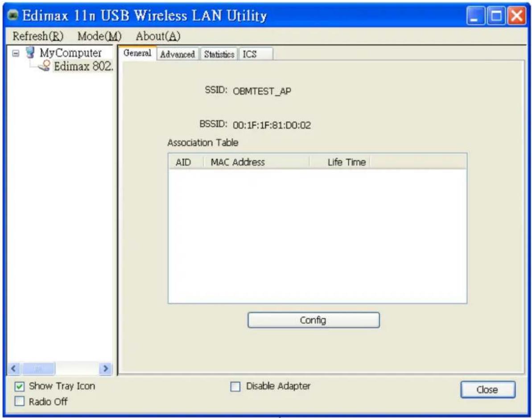
Task: Click the tree panel scrollbar left arrow
Action: (x=14, y=368)
